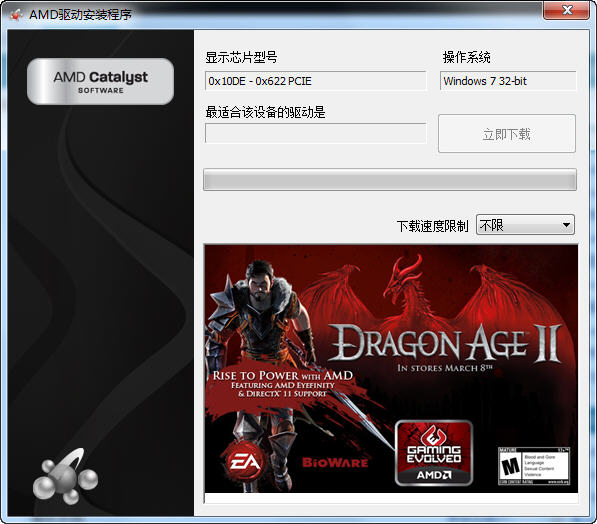Close the AMD driver installer window
597x524 pixels.
[x=567, y=10]
